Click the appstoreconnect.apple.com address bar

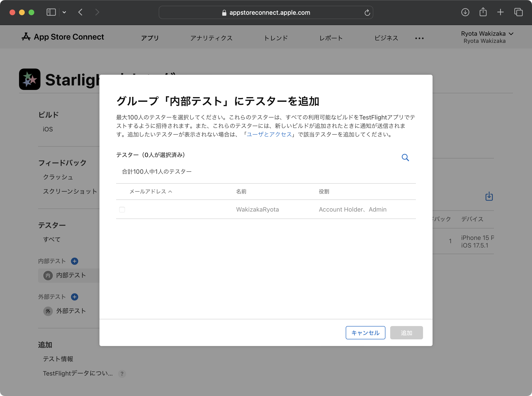coord(266,12)
